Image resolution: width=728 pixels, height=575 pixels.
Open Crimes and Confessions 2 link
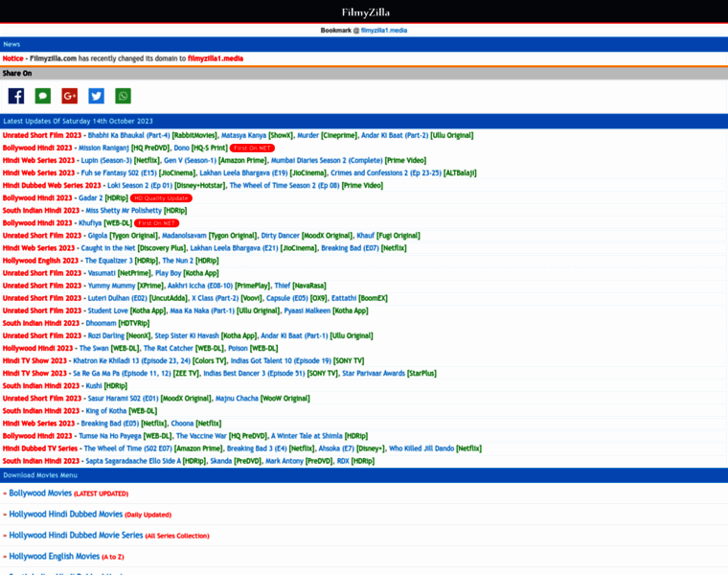click(x=386, y=172)
